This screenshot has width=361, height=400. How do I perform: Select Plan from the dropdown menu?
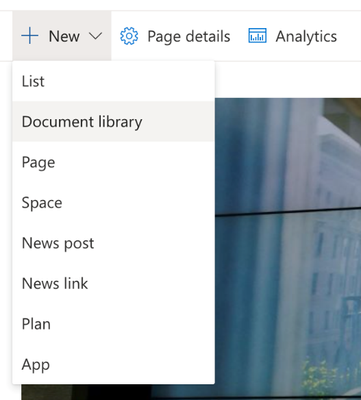pos(113,324)
